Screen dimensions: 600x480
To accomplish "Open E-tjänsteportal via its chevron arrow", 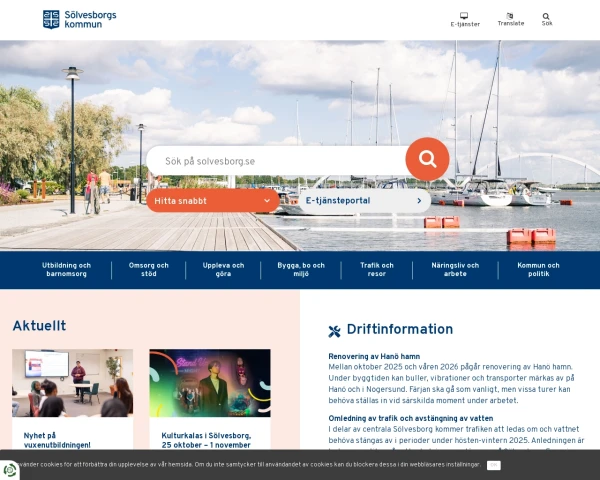I will pyautogui.click(x=419, y=201).
